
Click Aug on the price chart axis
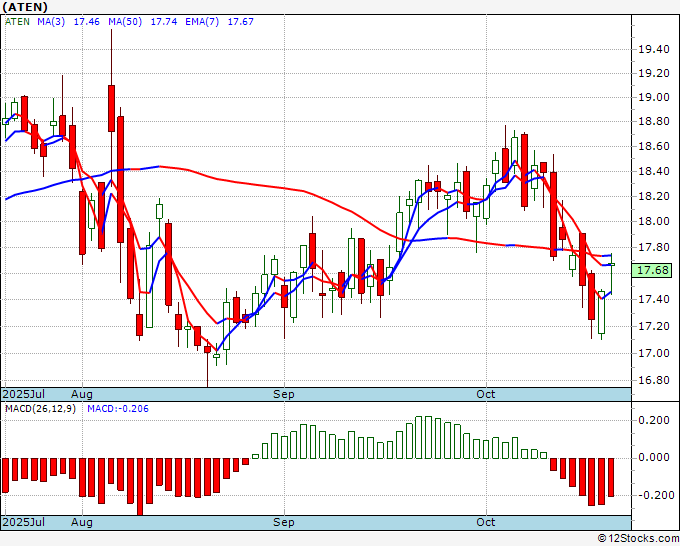click(x=82, y=394)
